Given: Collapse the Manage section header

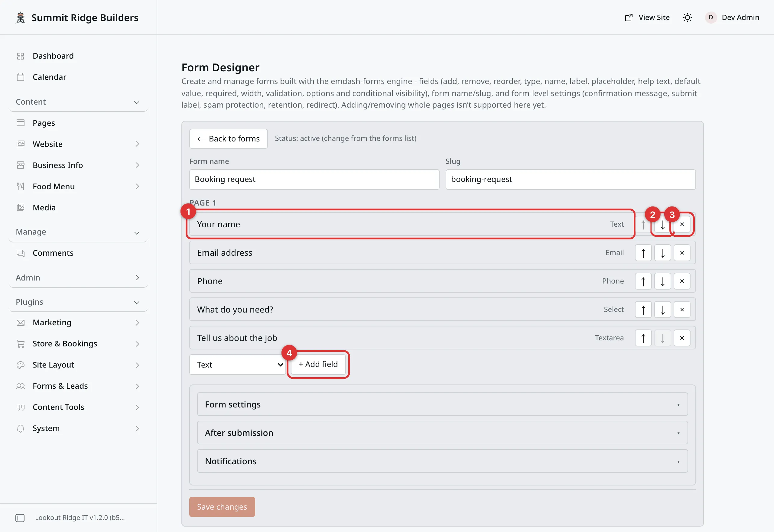Looking at the screenshot, I should coord(78,232).
